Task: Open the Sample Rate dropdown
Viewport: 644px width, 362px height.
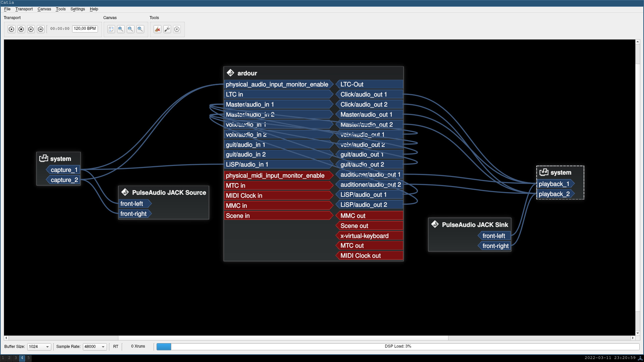Action: 95,347
